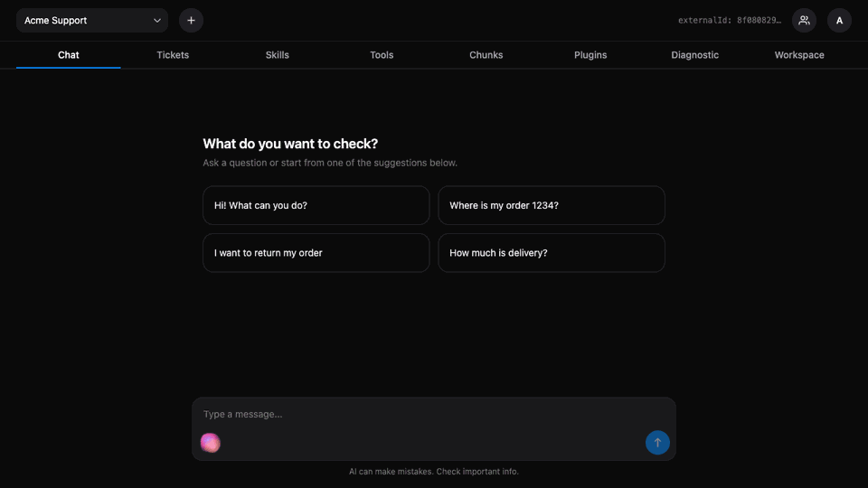Focus the "Type a message..." input field
Image resolution: width=868 pixels, height=488 pixels.
pos(433,414)
